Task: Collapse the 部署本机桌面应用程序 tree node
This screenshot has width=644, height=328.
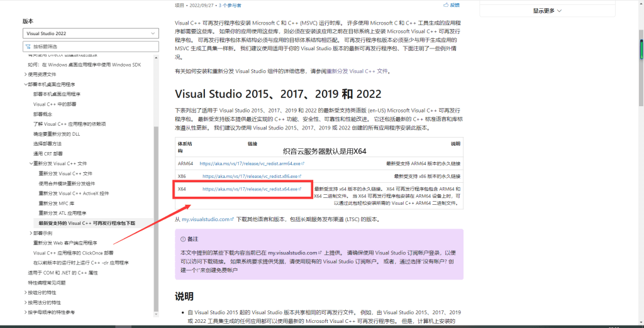Action: tap(26, 84)
